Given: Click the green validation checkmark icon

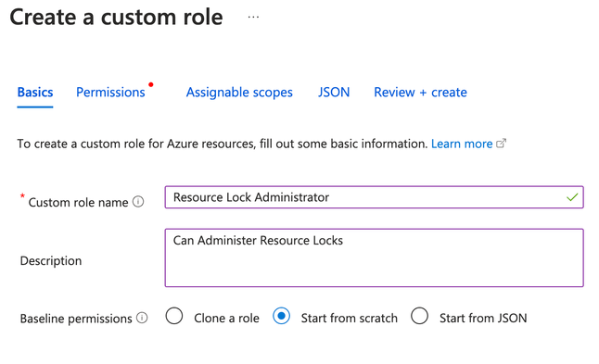Looking at the screenshot, I should coord(572,197).
